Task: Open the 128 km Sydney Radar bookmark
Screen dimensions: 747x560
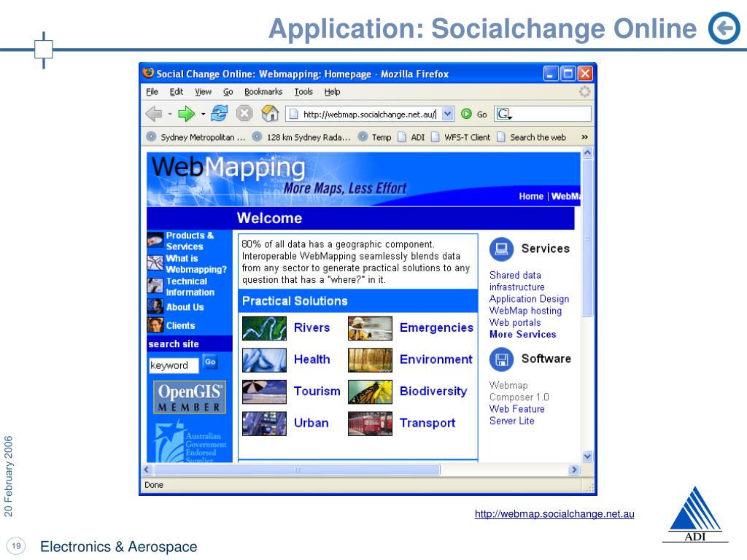Action: [301, 137]
